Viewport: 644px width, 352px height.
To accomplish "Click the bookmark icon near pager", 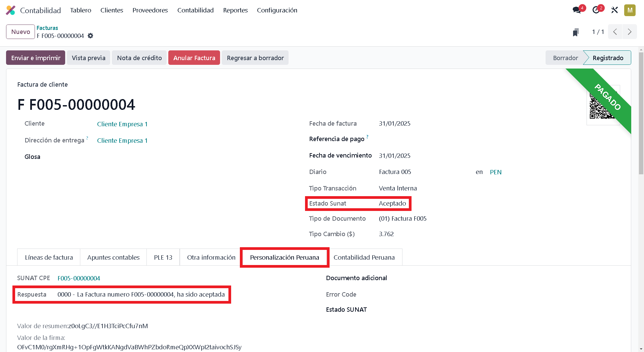I will point(576,32).
